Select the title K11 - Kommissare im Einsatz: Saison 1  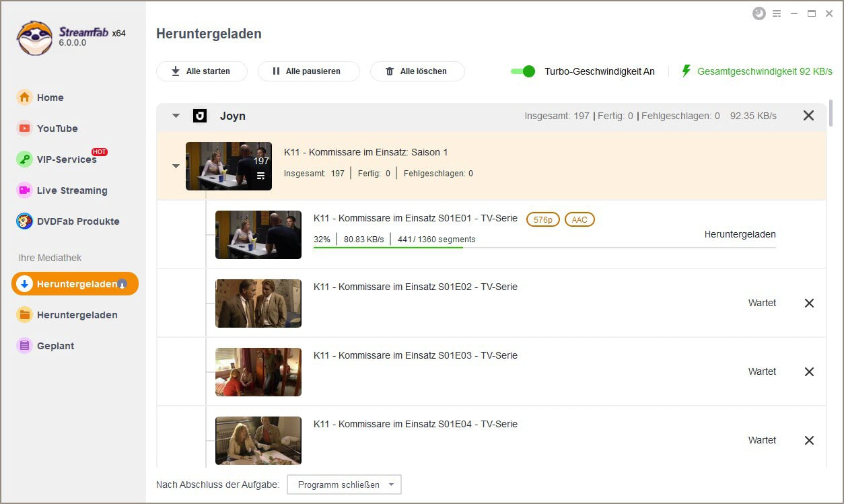click(365, 152)
